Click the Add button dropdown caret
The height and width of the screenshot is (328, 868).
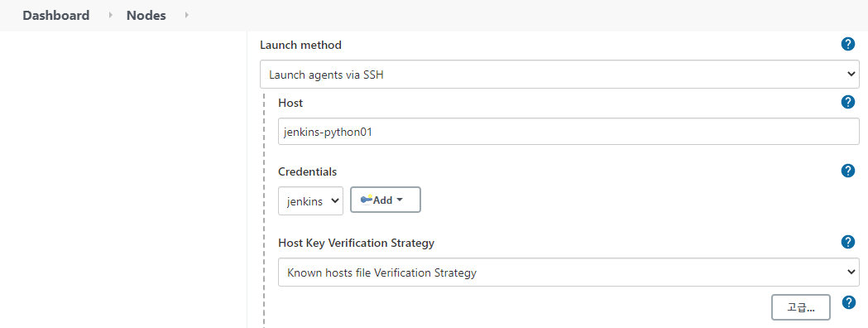pyautogui.click(x=400, y=200)
